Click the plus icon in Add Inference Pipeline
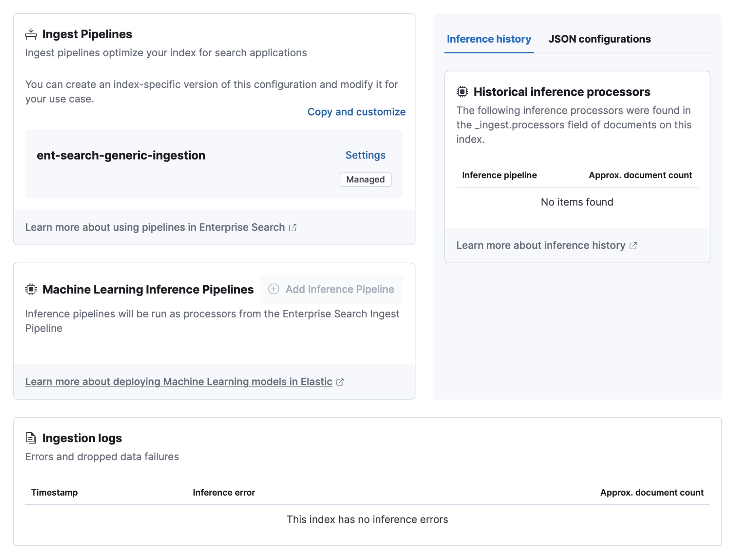735x560 pixels. [x=274, y=289]
